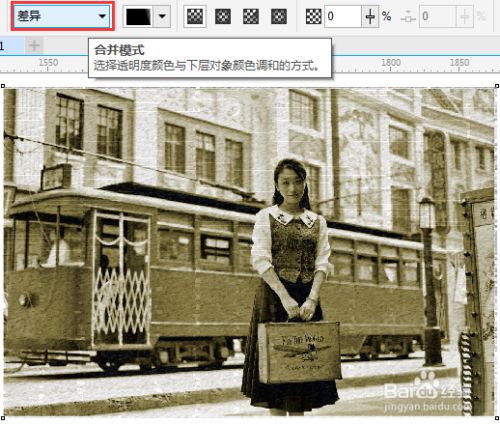The image size is (500, 424).
Task: Expand the transparency color picker arrow
Action: click(x=162, y=16)
